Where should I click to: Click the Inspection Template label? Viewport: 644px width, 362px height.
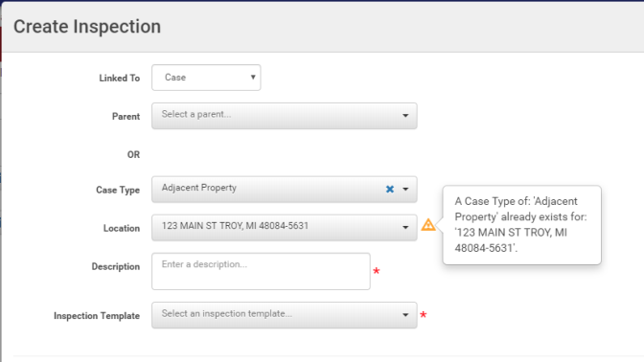(x=97, y=316)
